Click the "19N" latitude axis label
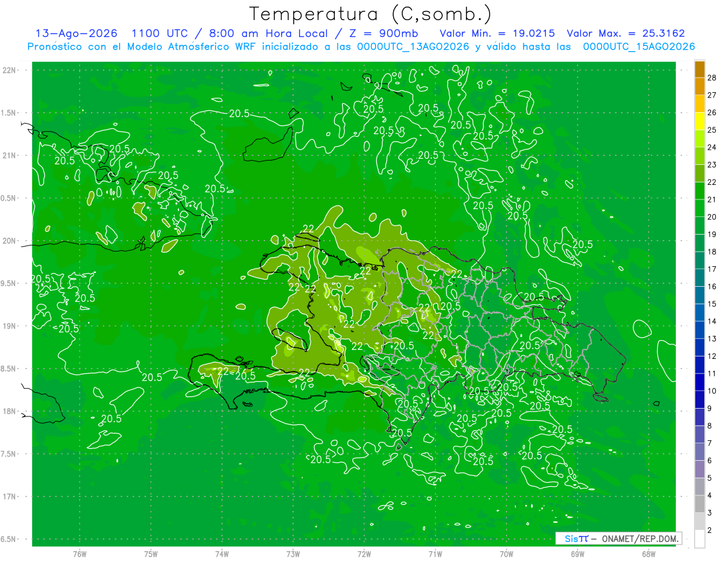Viewport: 728px width, 562px height. tap(10, 326)
